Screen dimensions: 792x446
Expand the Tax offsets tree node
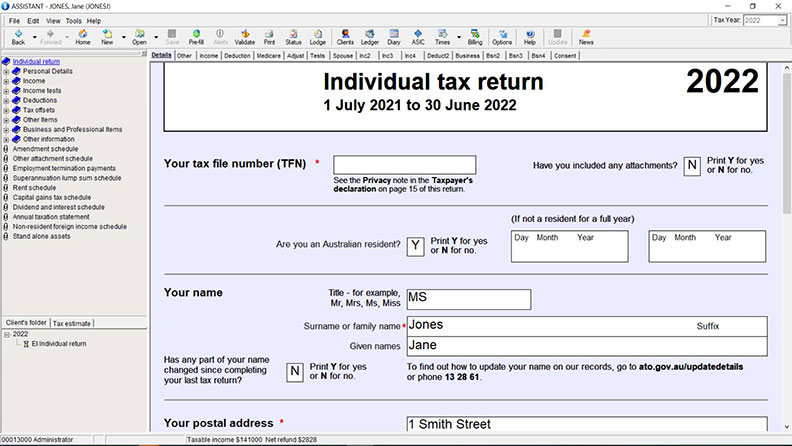point(6,110)
